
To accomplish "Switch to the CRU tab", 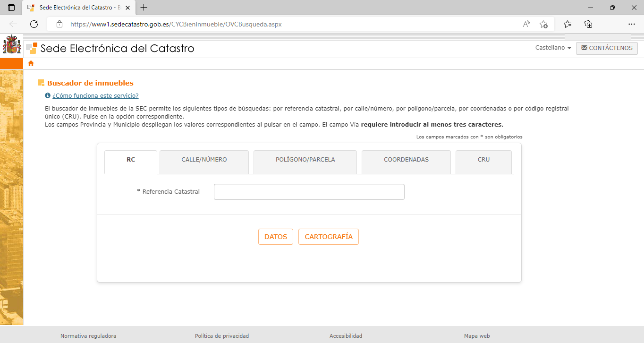I will (483, 162).
